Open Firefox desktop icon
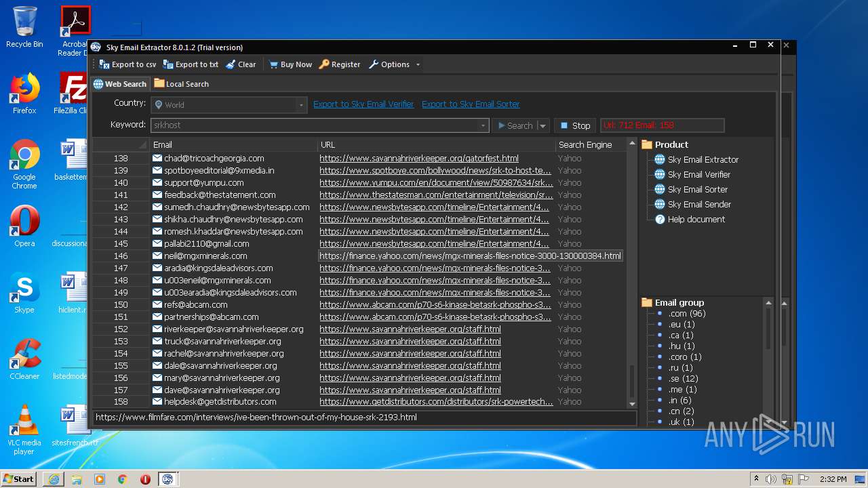 point(24,94)
